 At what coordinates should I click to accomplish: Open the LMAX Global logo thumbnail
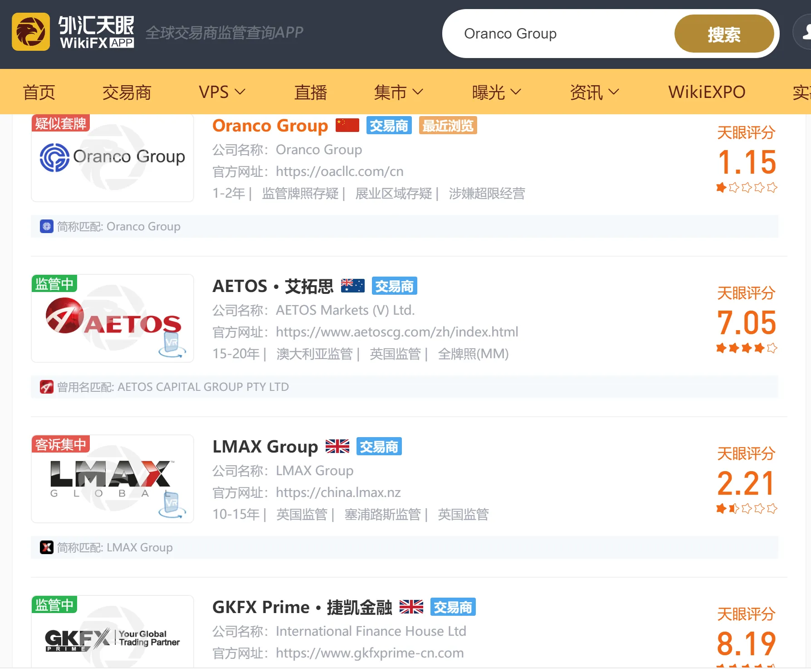tap(112, 479)
